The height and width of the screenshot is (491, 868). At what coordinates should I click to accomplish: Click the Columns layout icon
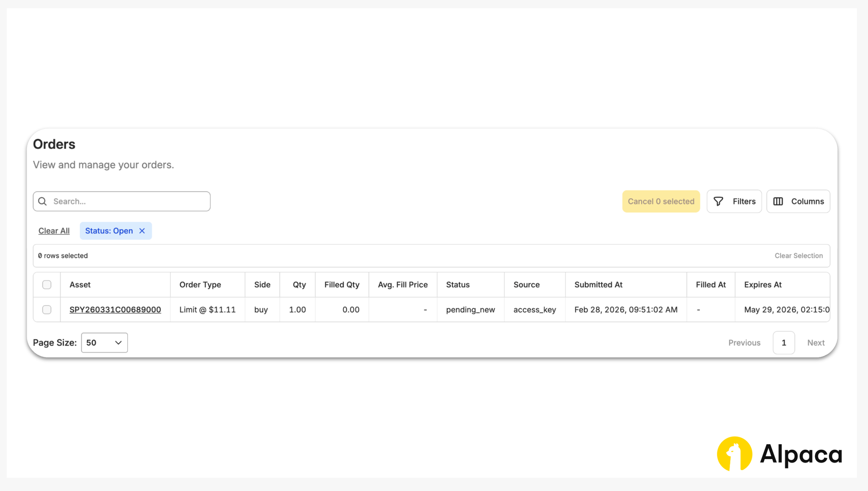pyautogui.click(x=778, y=201)
